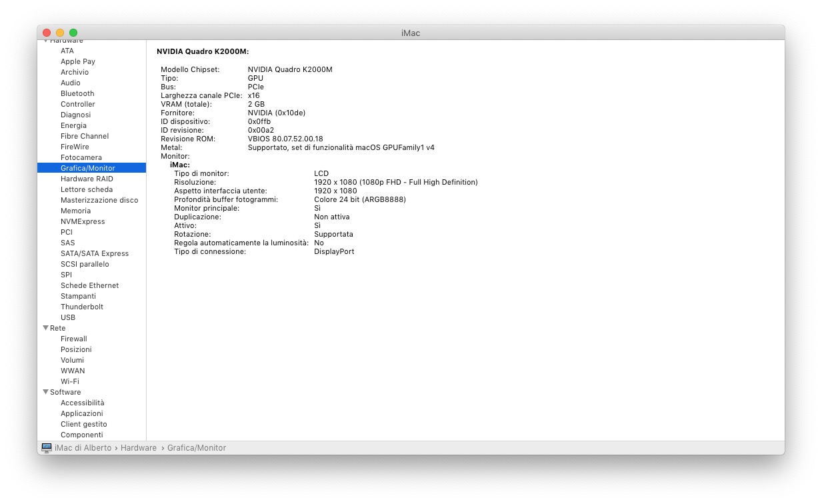Select the Colore 24 bit (ARGB8888) value

pyautogui.click(x=360, y=199)
